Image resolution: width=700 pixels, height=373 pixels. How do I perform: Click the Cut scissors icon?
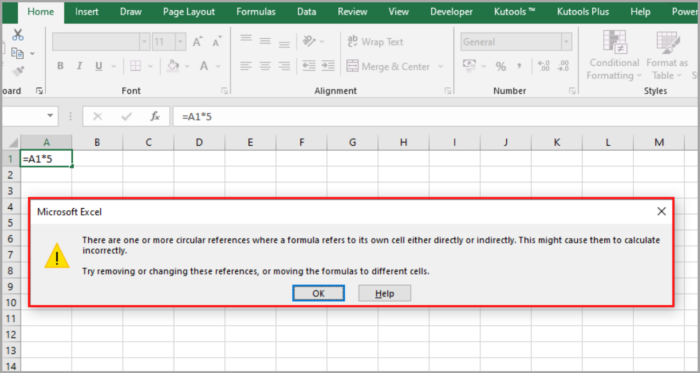(18, 35)
